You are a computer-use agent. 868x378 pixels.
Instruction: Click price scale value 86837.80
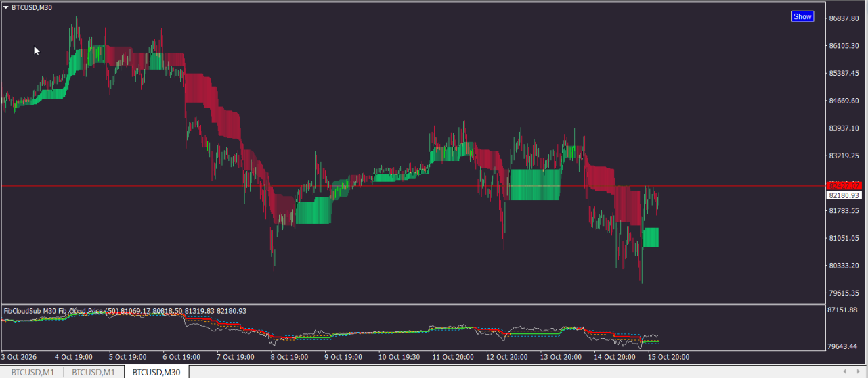coord(844,18)
